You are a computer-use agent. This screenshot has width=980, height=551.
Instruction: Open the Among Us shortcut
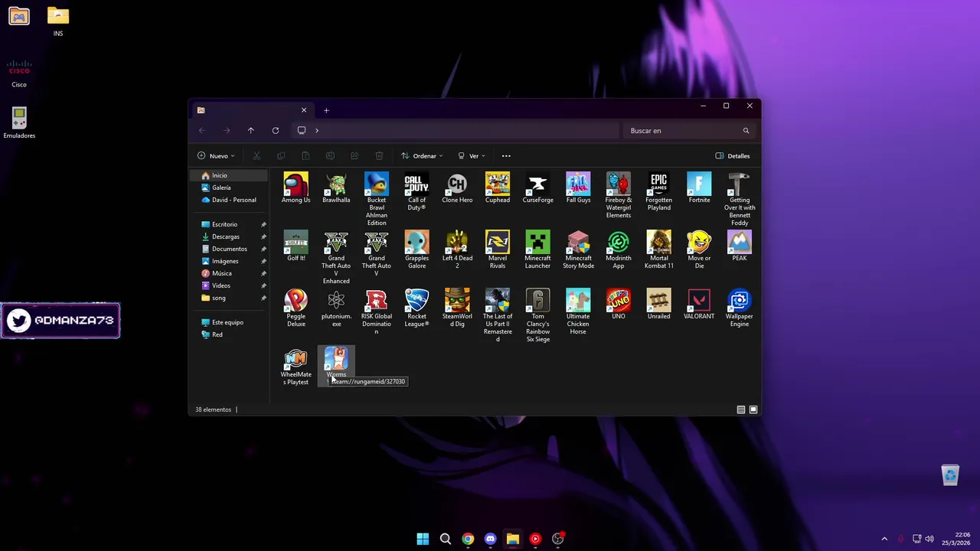[x=296, y=188]
